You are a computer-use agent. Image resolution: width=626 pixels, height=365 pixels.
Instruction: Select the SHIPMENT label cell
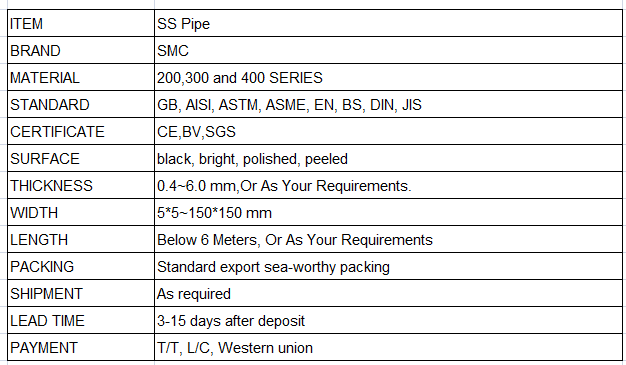coord(81,294)
